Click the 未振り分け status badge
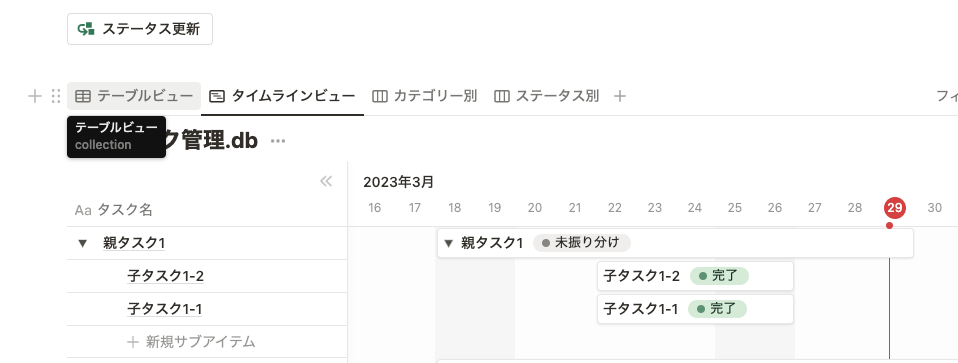Screen dimensions: 958x363 coord(582,243)
